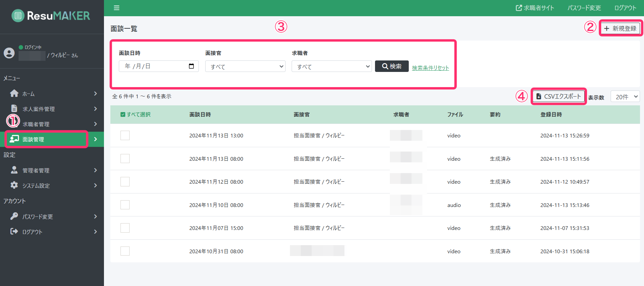The width and height of the screenshot is (644, 286).
Task: Click the home icon in sidebar
Action: [x=14, y=93]
